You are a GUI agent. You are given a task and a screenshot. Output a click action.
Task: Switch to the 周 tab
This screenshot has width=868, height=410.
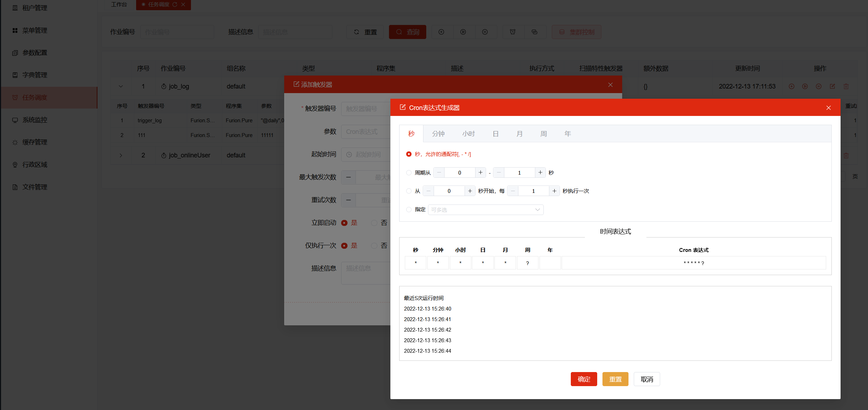pos(543,134)
